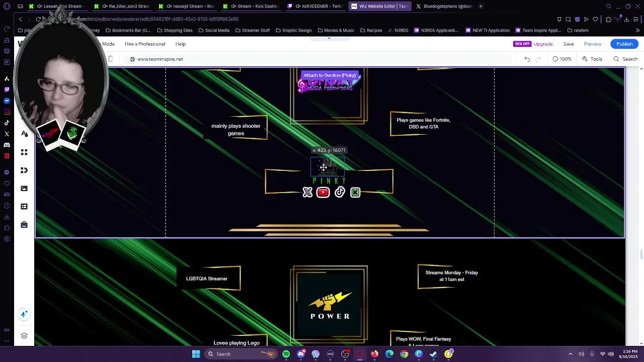Open the editor Search

[x=625, y=59]
